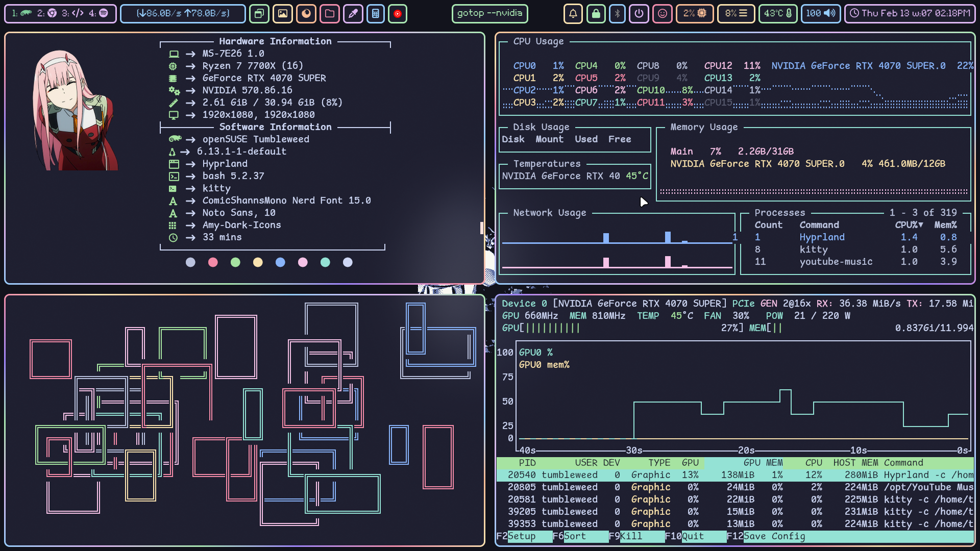Click the Command header in gotop Processes
The width and height of the screenshot is (980, 551).
[x=819, y=225]
